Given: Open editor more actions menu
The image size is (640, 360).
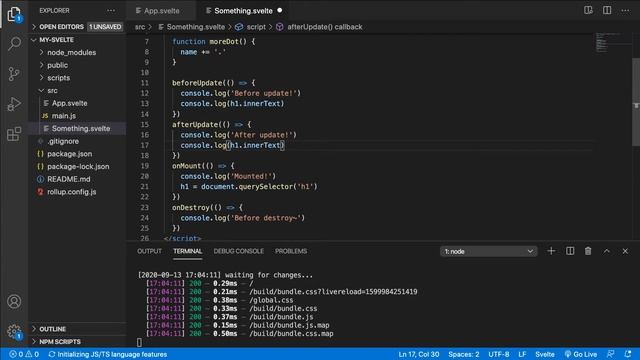Looking at the screenshot, I should point(625,10).
